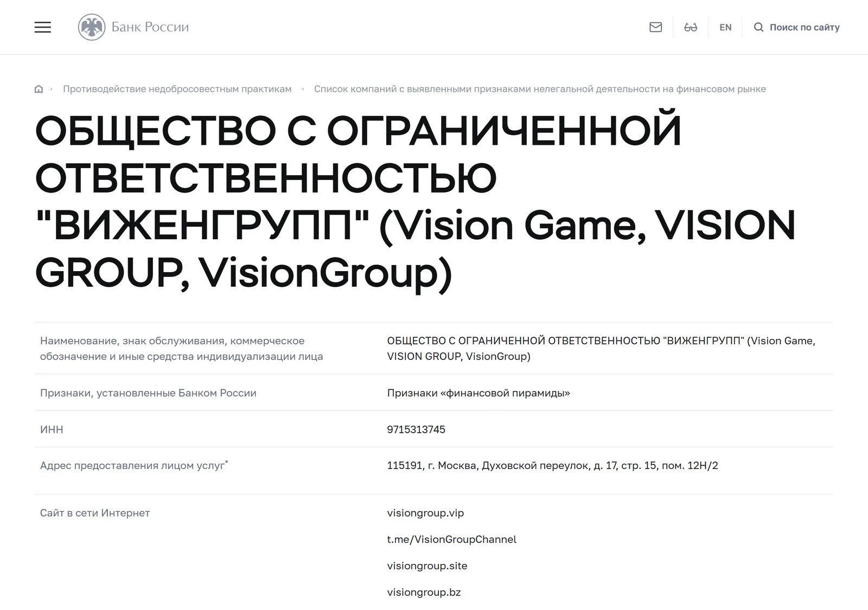
Task: Open "Поиск по сайту" search field
Action: [805, 27]
